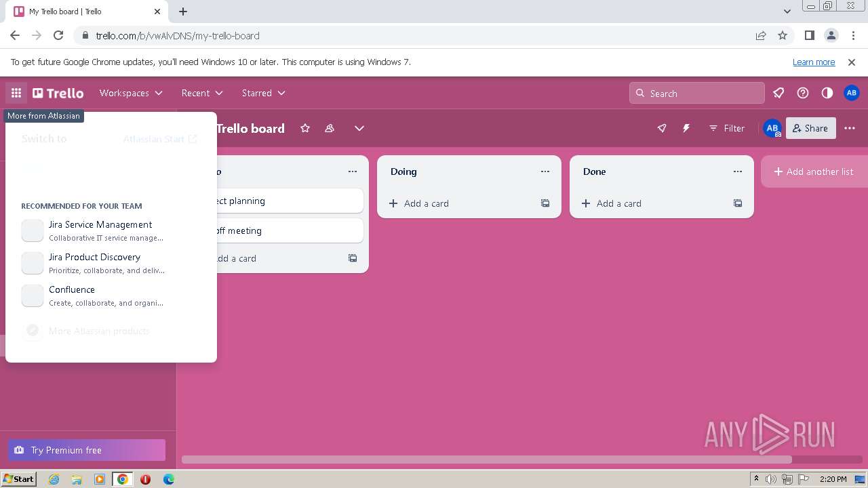This screenshot has height=488, width=868.
Task: Open list actions for the To Do list
Action: 353,171
